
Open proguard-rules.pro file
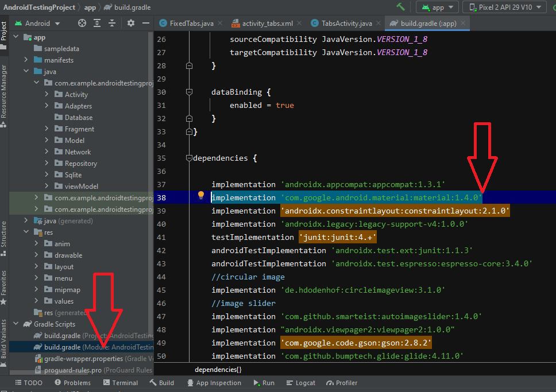93,370
